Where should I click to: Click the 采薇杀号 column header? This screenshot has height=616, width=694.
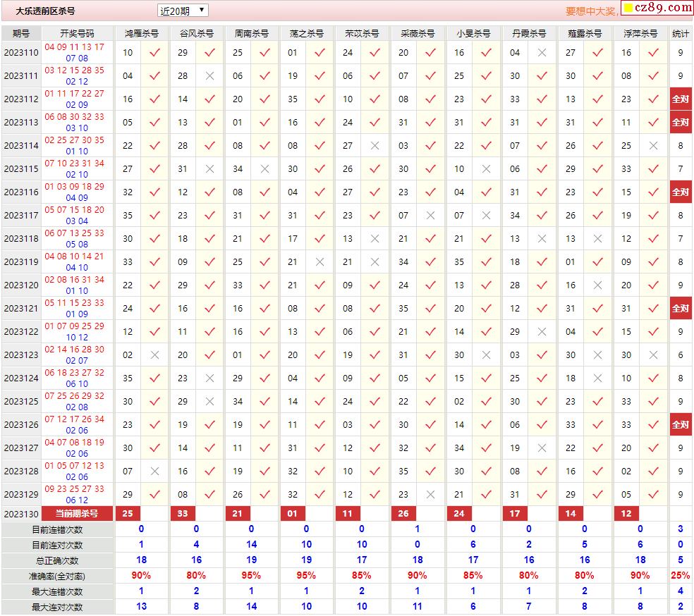coord(418,34)
